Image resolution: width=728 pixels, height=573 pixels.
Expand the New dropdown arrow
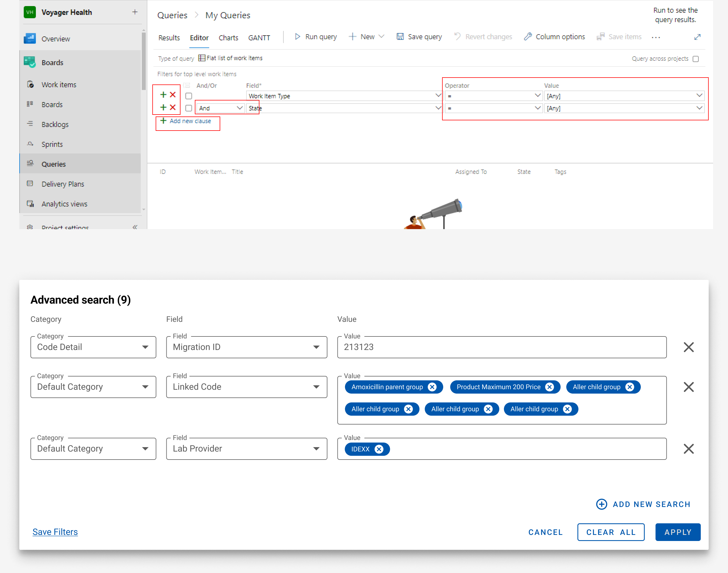pos(381,36)
